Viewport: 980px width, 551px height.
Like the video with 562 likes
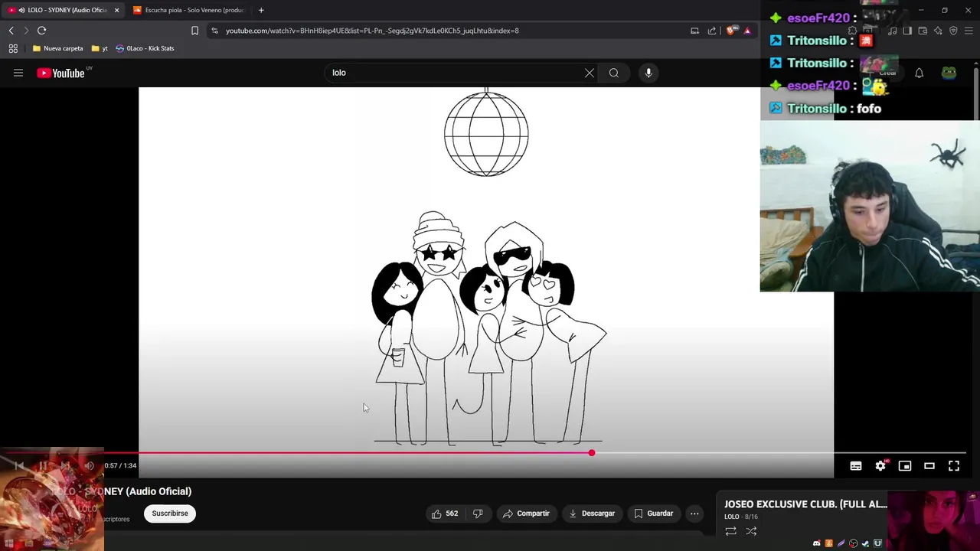click(x=445, y=514)
